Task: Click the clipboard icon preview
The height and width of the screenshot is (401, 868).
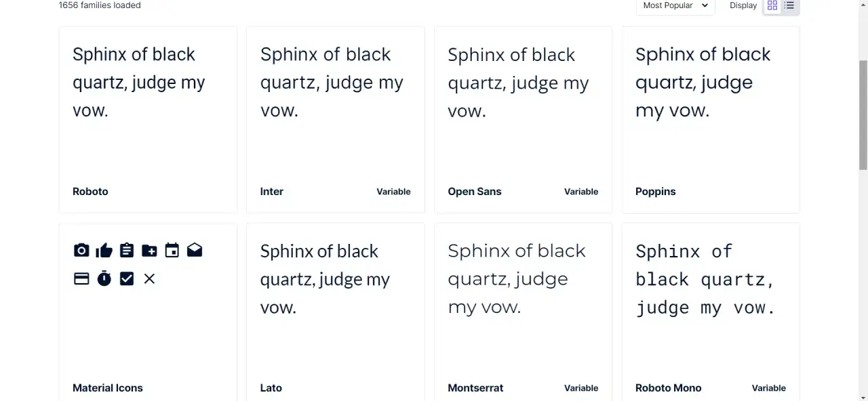Action: pos(127,251)
